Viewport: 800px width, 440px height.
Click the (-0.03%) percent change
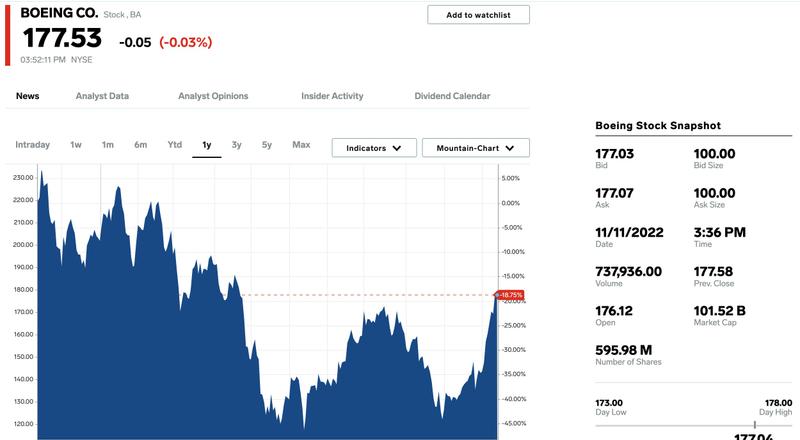186,42
